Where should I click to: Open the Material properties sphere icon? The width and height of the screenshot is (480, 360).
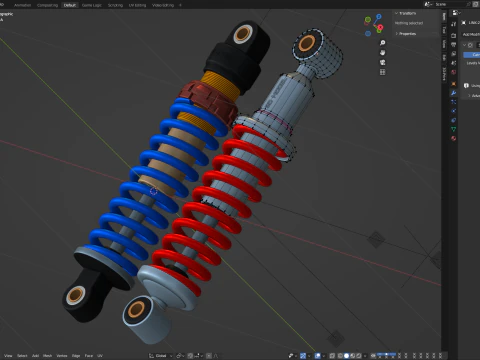coord(453,138)
